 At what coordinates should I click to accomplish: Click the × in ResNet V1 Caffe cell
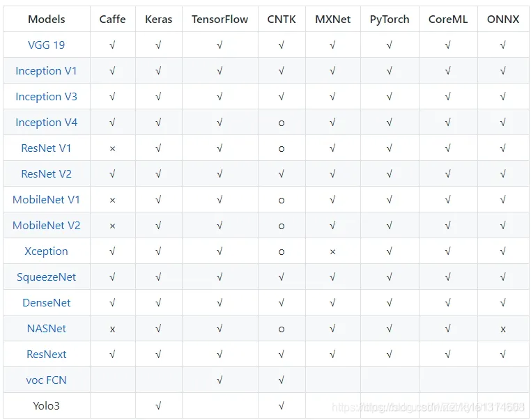coord(112,148)
